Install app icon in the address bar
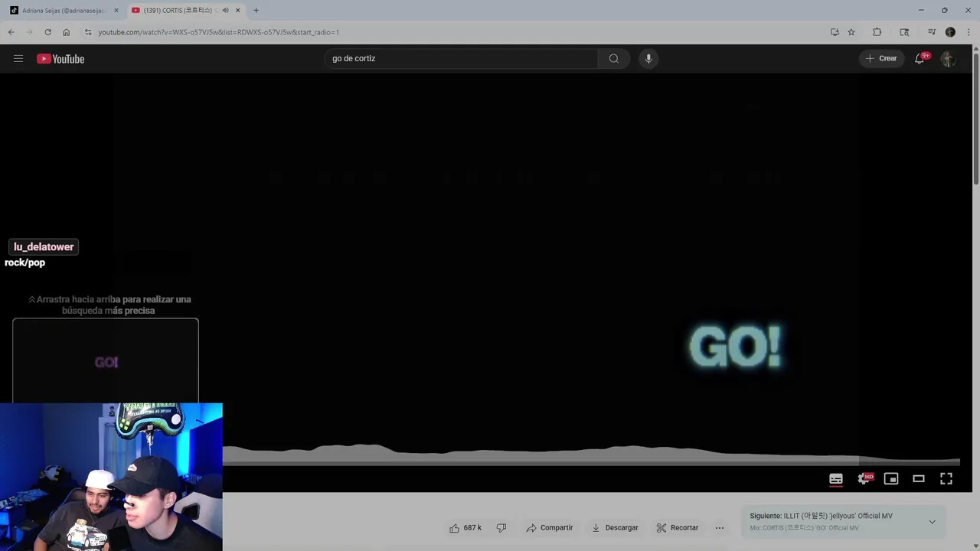Viewport: 980px width, 551px height. tap(835, 32)
